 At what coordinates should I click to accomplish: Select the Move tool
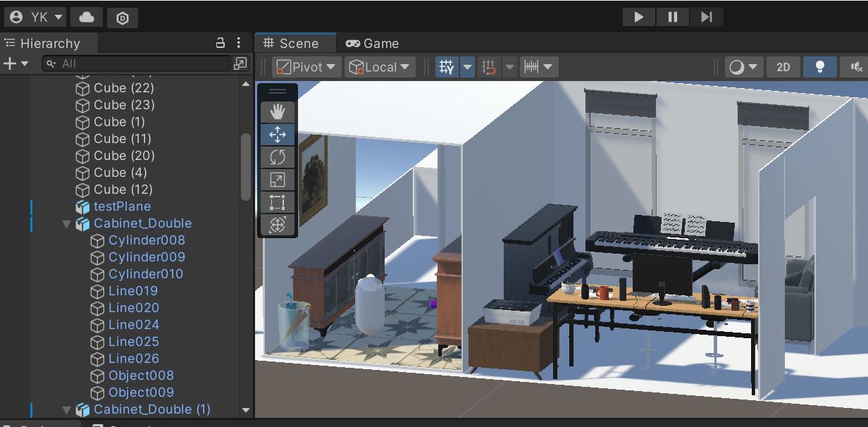tap(277, 134)
